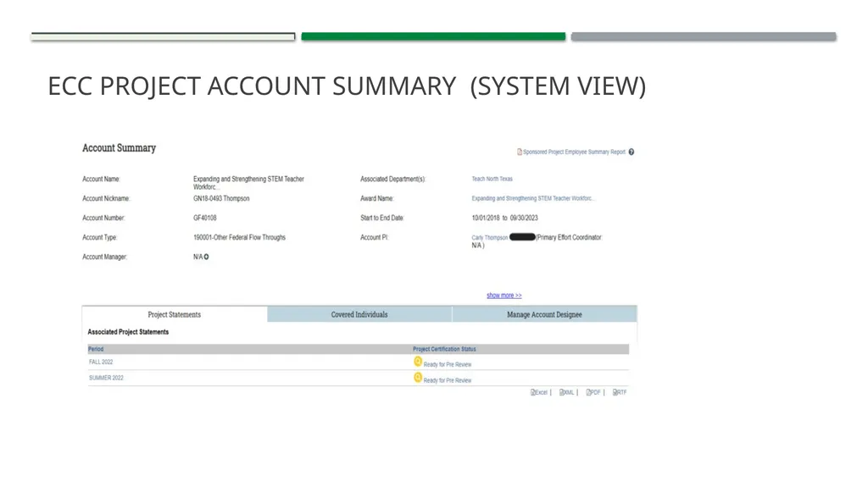Image resolution: width=868 pixels, height=487 pixels.
Task: Switch to Project Statements tab
Action: (175, 314)
